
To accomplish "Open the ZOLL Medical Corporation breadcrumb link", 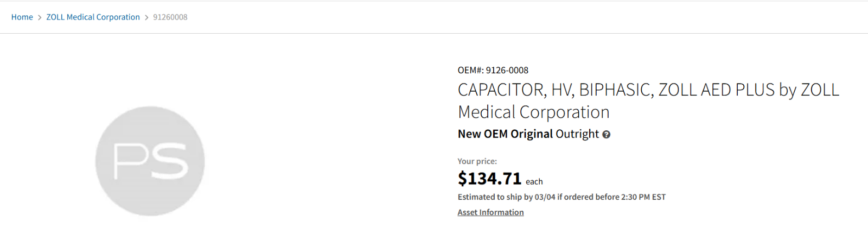I will pyautogui.click(x=93, y=17).
